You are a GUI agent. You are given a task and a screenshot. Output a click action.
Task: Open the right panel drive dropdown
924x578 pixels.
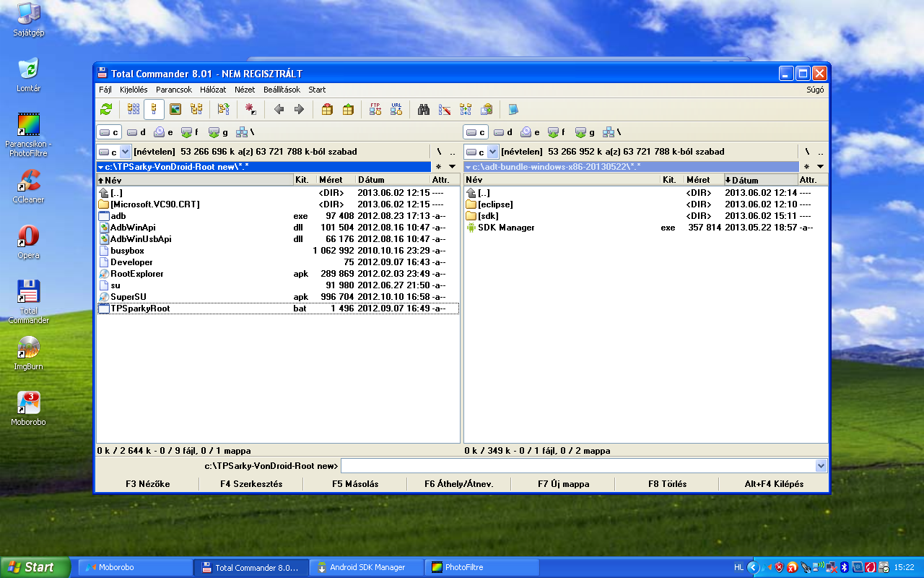tap(492, 152)
